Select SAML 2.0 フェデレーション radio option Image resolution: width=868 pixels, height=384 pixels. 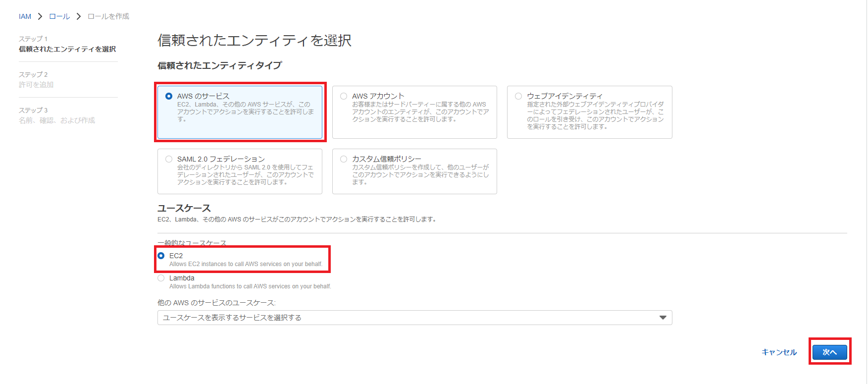[169, 159]
